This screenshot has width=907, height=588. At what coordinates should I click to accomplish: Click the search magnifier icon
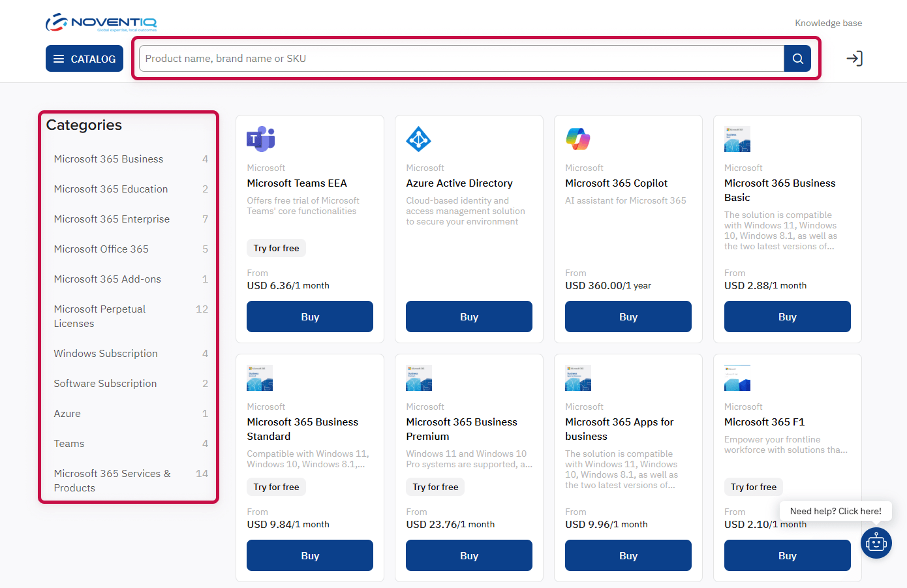point(797,58)
